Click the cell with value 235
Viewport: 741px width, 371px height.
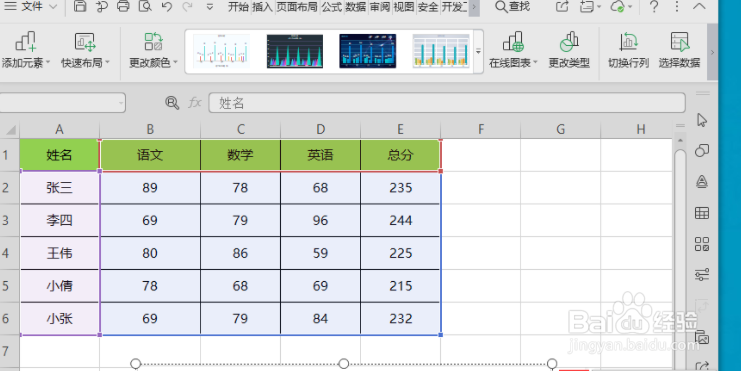point(400,188)
